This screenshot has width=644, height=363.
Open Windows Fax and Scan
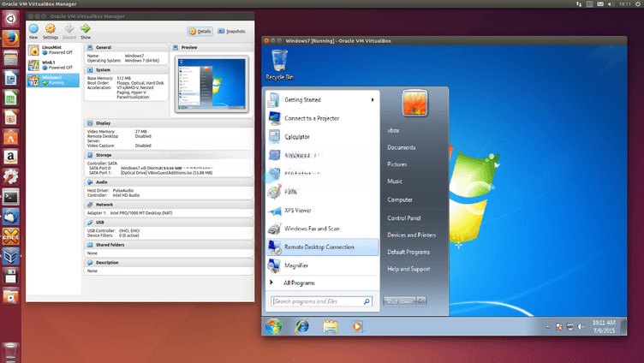point(322,229)
